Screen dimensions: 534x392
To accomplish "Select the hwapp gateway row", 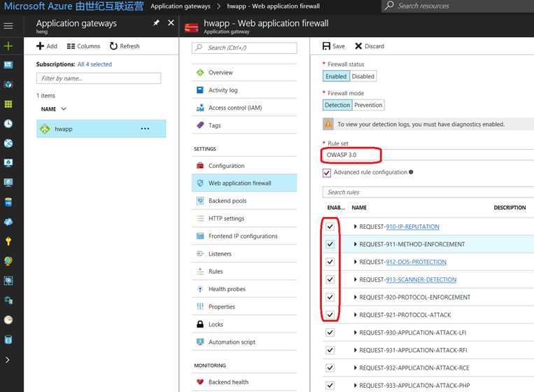I will click(101, 129).
